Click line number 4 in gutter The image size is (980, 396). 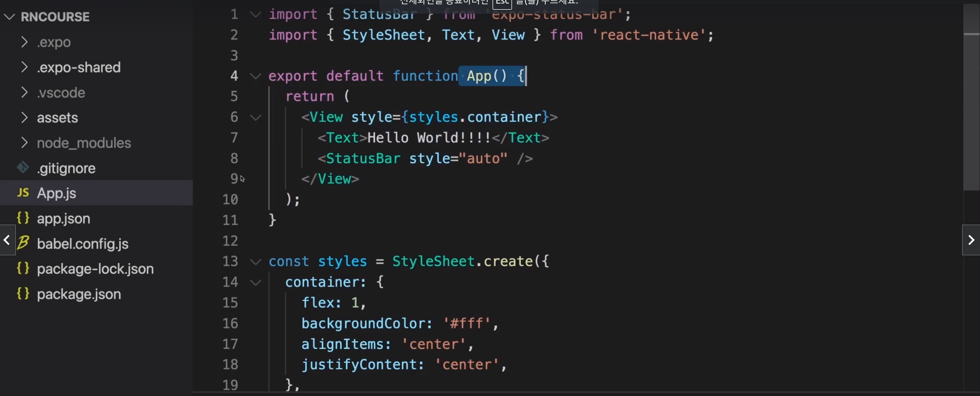tap(234, 76)
